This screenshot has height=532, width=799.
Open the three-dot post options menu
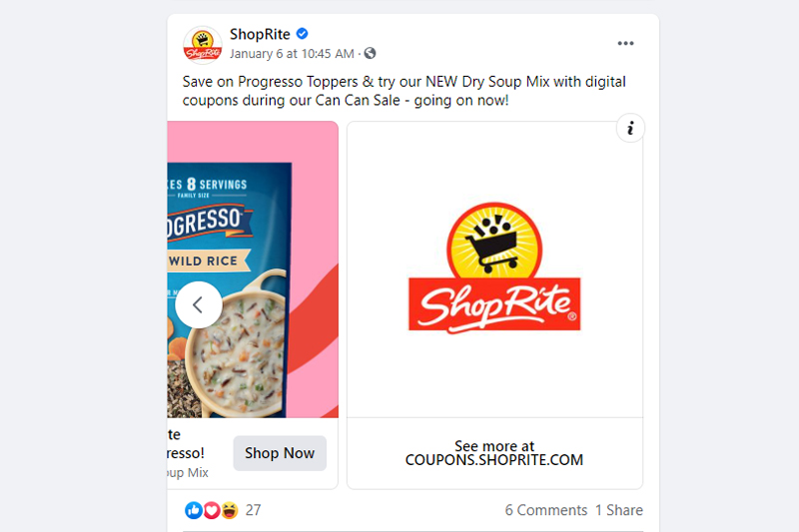coord(625,43)
